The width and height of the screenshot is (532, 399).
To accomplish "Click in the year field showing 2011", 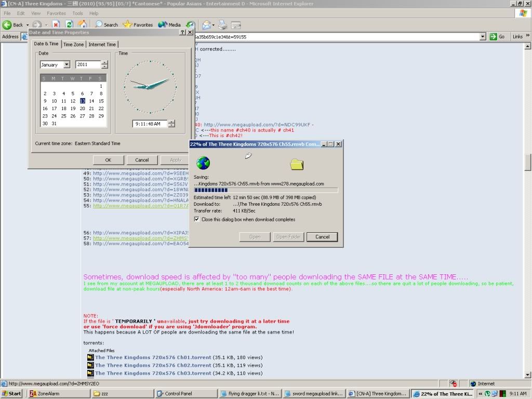I will pyautogui.click(x=88, y=64).
